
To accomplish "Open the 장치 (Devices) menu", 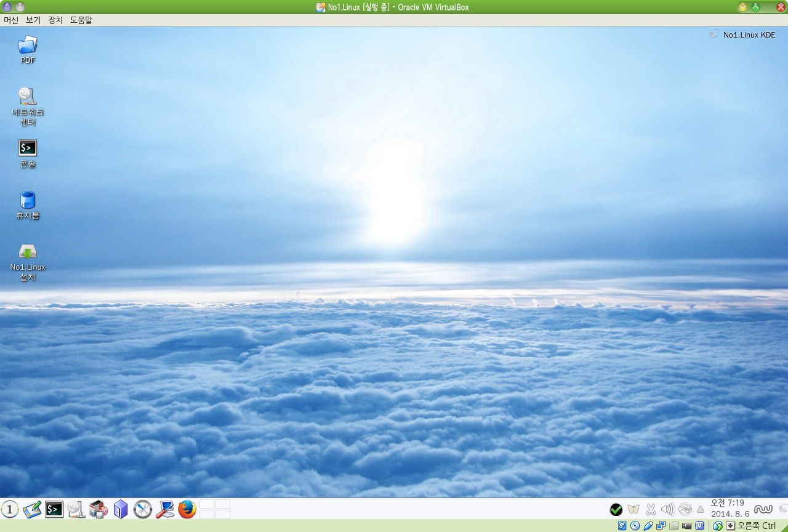I will [55, 20].
